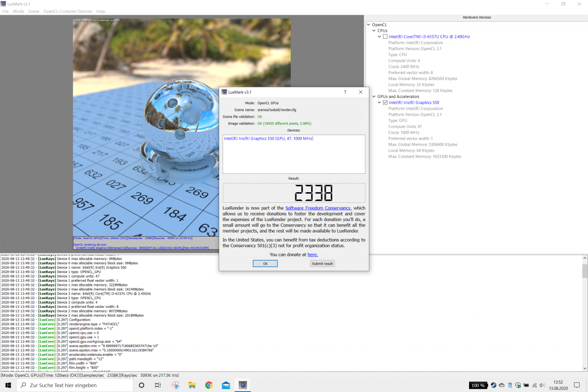Open the Wi-Fi network tray icon
Viewport: 588px width, 392px height.
[534, 385]
